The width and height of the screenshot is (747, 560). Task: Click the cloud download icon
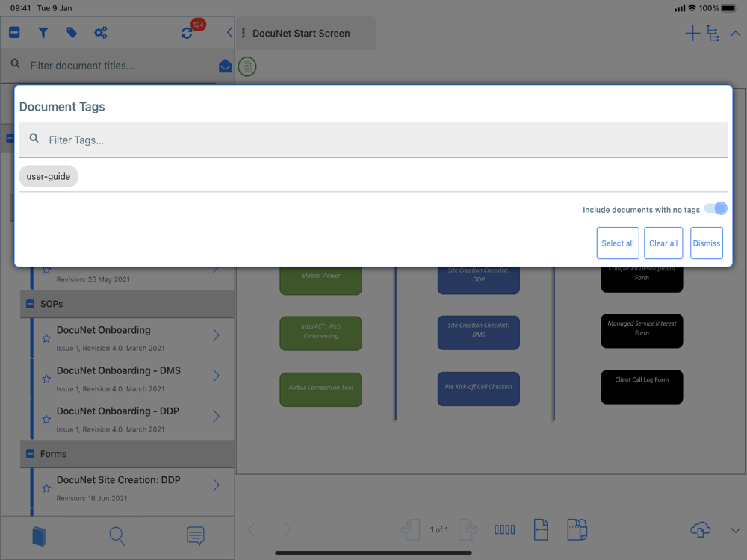tap(701, 529)
